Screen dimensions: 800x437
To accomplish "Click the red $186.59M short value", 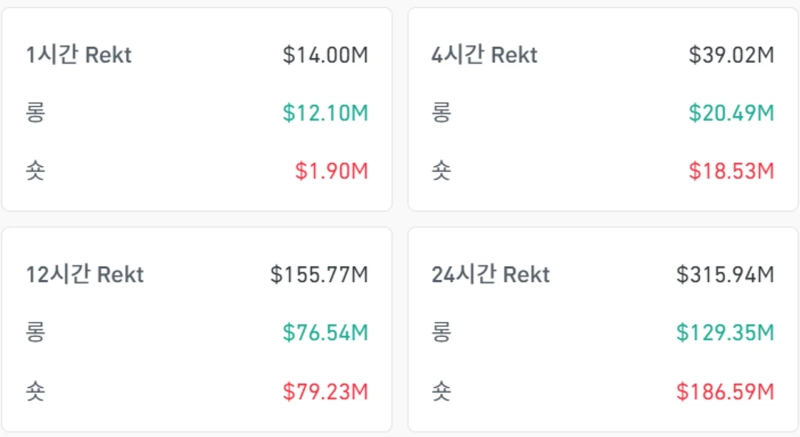I will (x=725, y=390).
